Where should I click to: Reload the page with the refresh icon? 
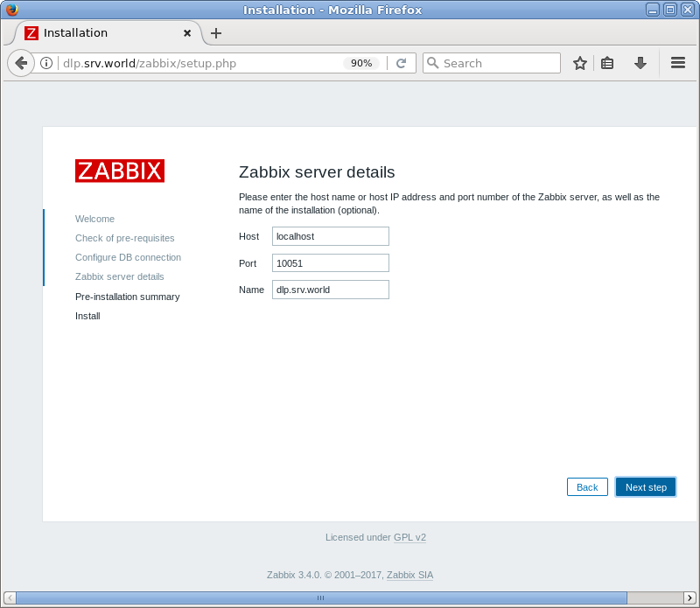[401, 63]
